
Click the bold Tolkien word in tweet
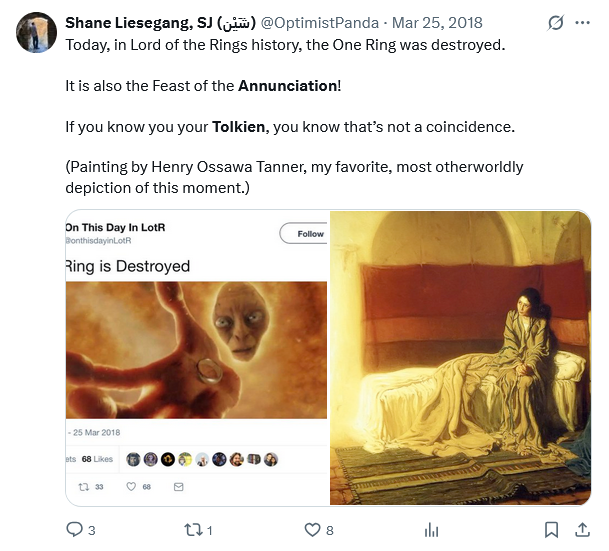(240, 127)
